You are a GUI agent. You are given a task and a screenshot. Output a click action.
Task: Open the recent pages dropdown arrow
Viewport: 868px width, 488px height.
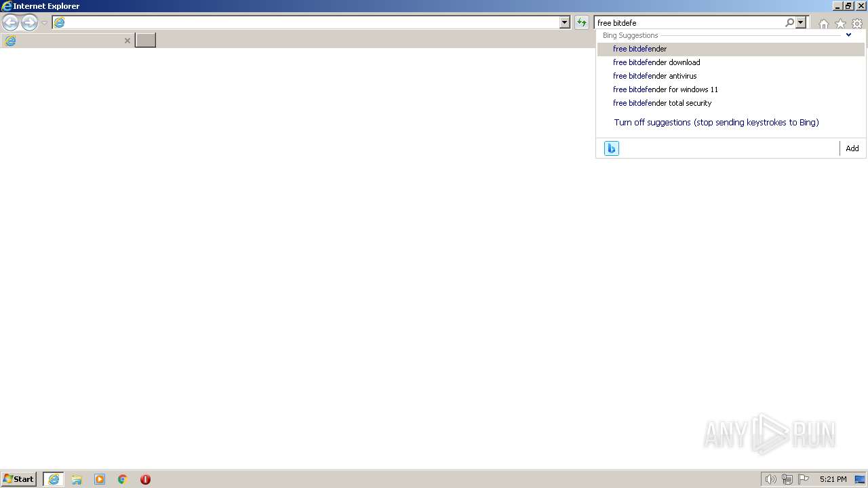[44, 23]
